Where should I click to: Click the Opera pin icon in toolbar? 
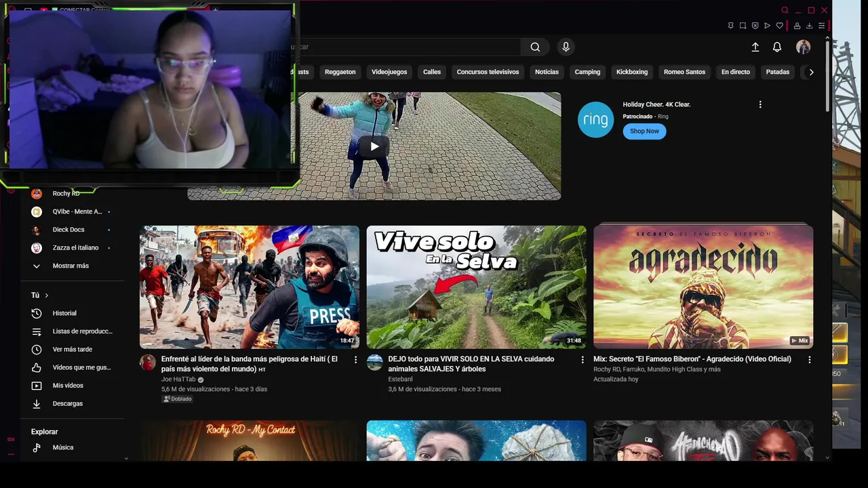coord(730,26)
